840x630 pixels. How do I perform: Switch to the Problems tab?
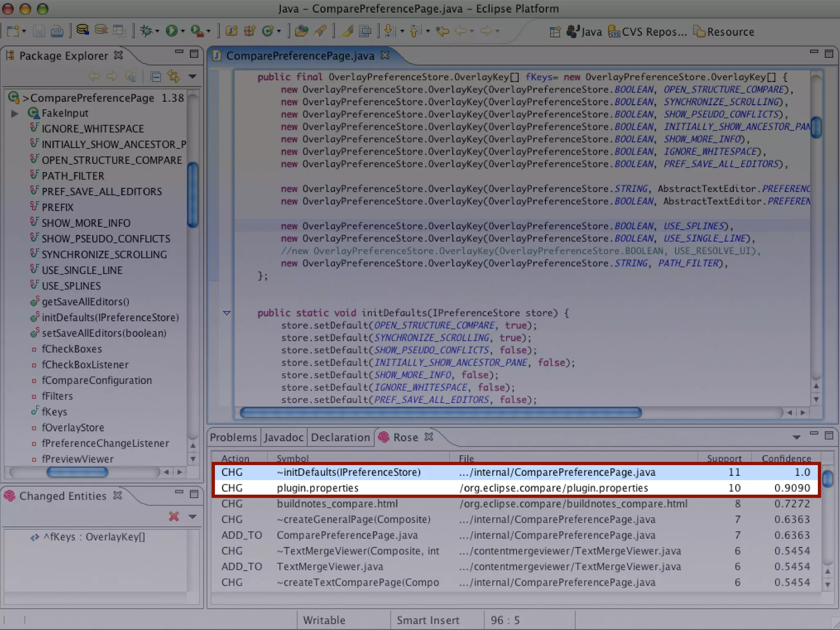[233, 437]
